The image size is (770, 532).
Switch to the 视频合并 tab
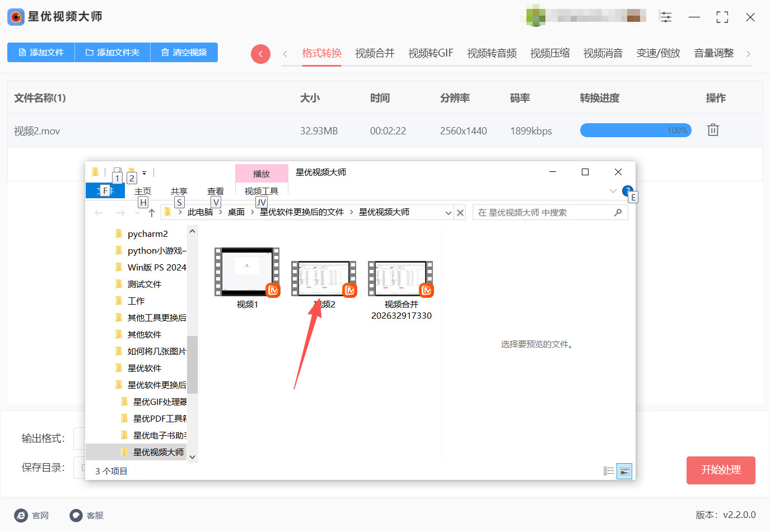(x=375, y=53)
